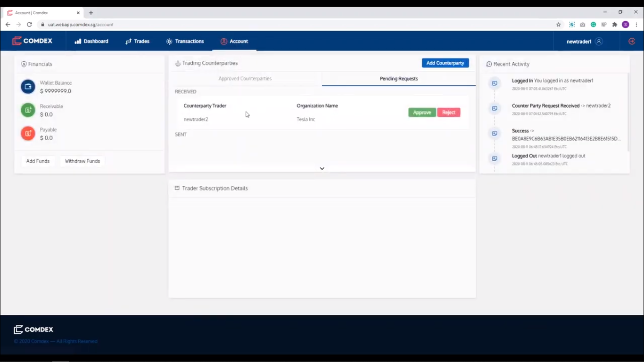Click the Add Funds button
This screenshot has width=644, height=362.
(x=38, y=161)
